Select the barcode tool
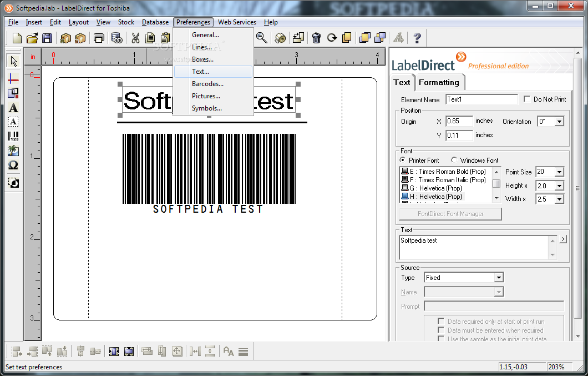The image size is (588, 376). point(13,137)
